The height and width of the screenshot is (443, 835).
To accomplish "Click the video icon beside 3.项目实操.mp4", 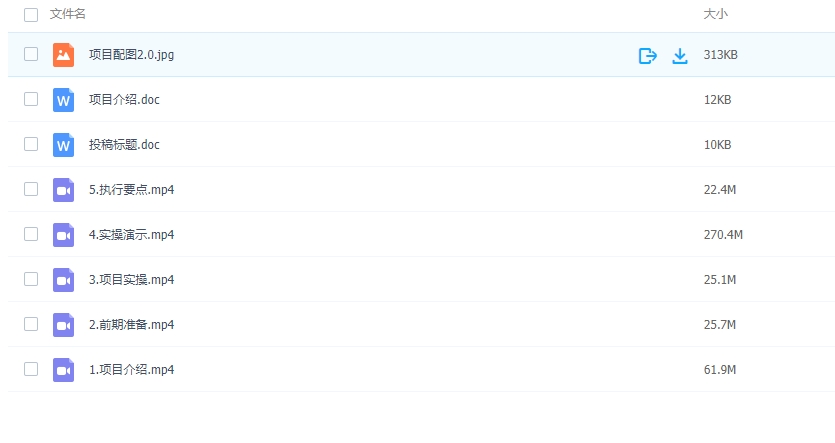I will pyautogui.click(x=64, y=280).
